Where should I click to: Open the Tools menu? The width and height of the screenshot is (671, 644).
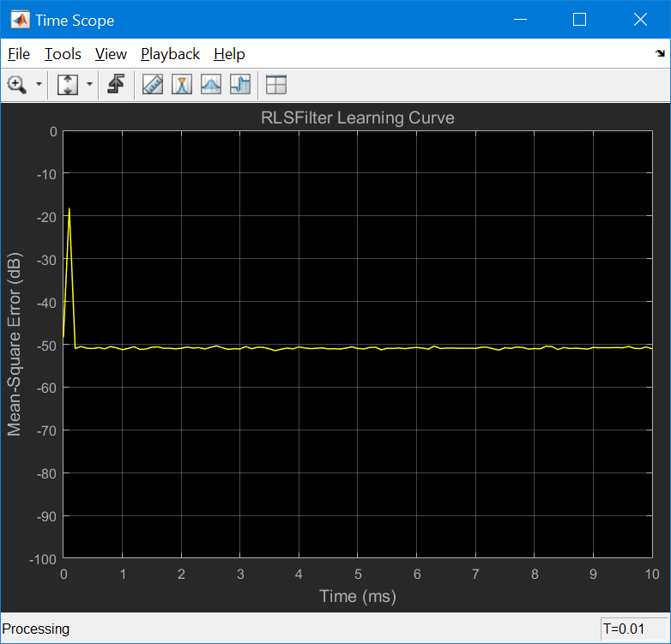(63, 54)
